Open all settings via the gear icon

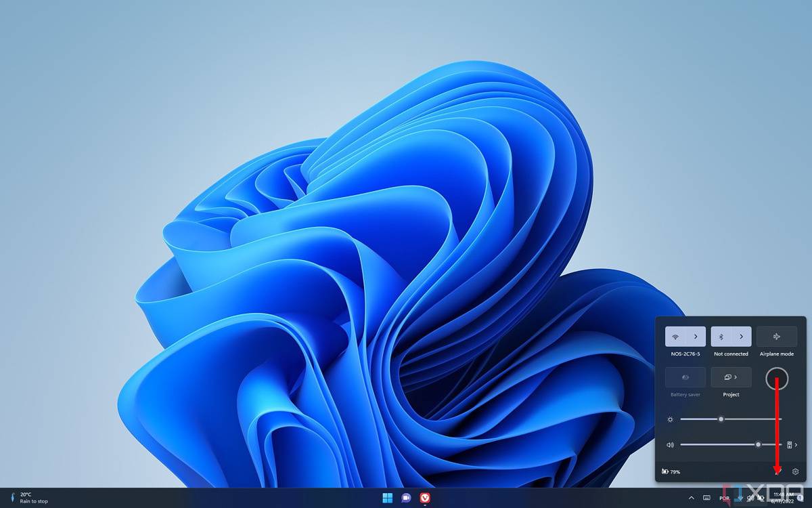796,471
